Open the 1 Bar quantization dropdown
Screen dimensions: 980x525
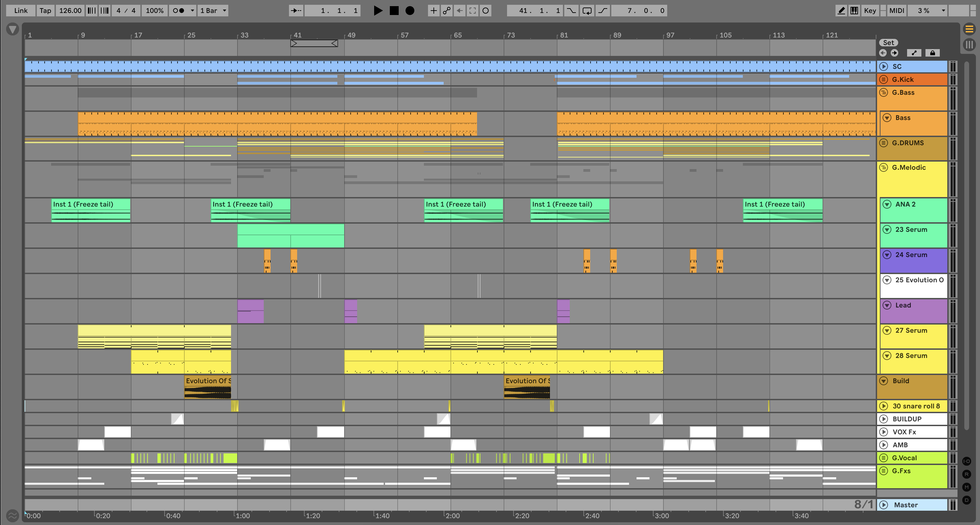[213, 11]
